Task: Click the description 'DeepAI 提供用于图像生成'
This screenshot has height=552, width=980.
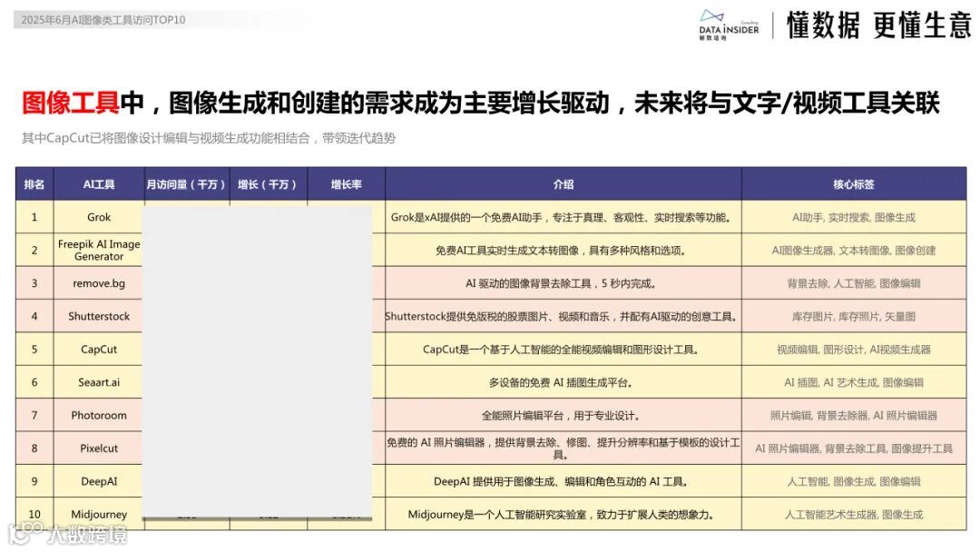Action: tap(561, 482)
